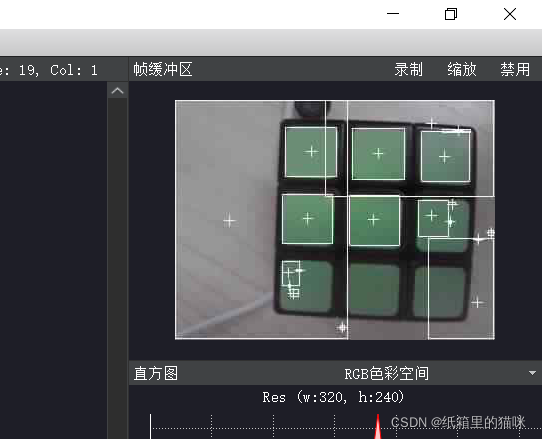This screenshot has height=439, width=542.
Task: Click the 禁用 (Disable) button
Action: pos(515,69)
